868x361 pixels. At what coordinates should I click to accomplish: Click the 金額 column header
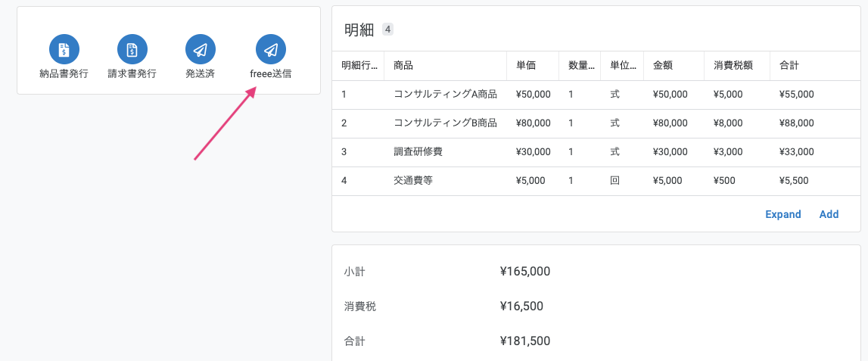click(x=663, y=66)
